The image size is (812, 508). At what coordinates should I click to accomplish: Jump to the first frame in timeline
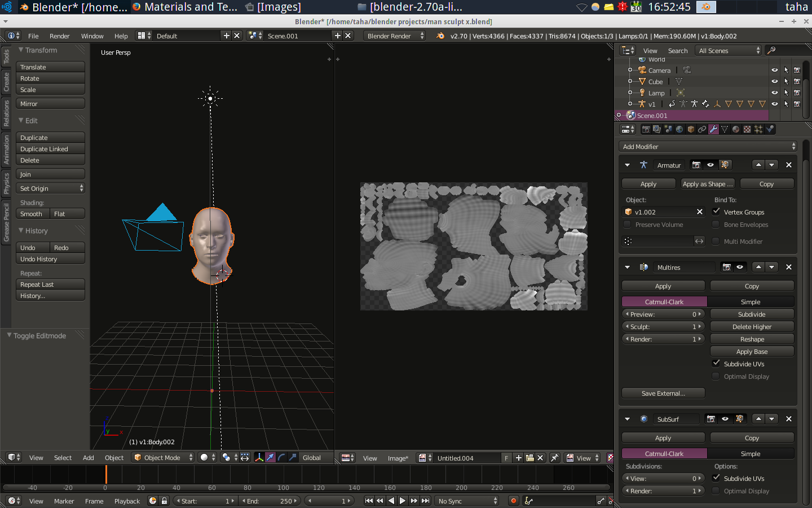point(369,501)
